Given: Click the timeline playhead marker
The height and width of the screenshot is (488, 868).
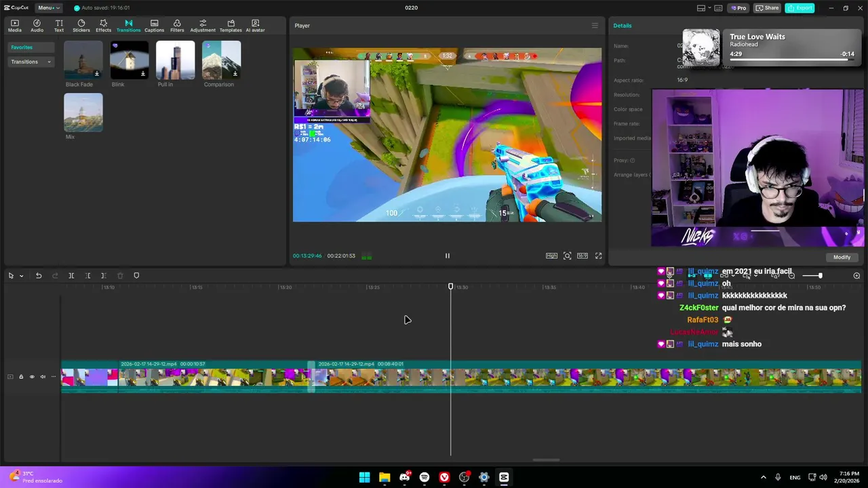Looking at the screenshot, I should click(x=451, y=287).
